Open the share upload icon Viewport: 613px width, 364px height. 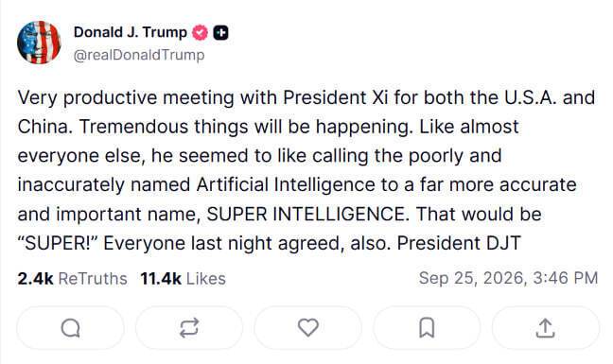546,328
